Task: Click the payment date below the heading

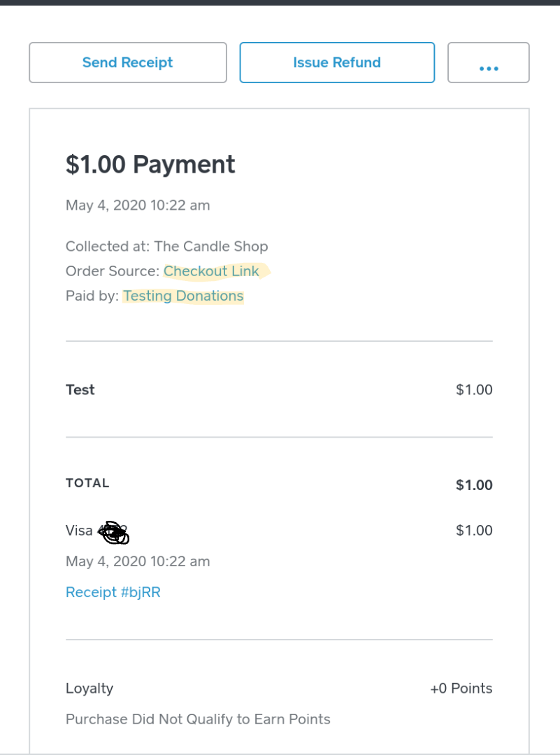Action: [x=138, y=206]
